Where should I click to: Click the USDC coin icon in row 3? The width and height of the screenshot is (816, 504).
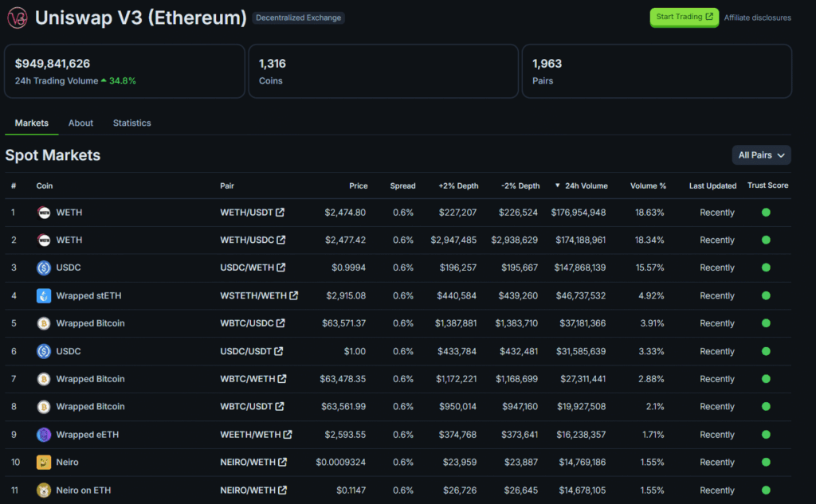[44, 268]
